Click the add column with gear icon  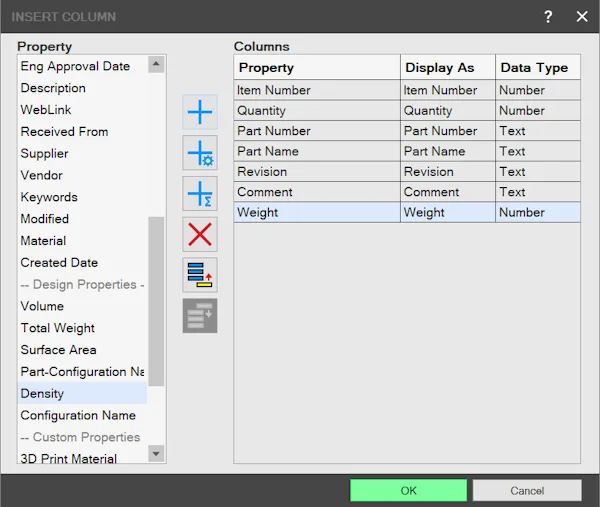[200, 153]
